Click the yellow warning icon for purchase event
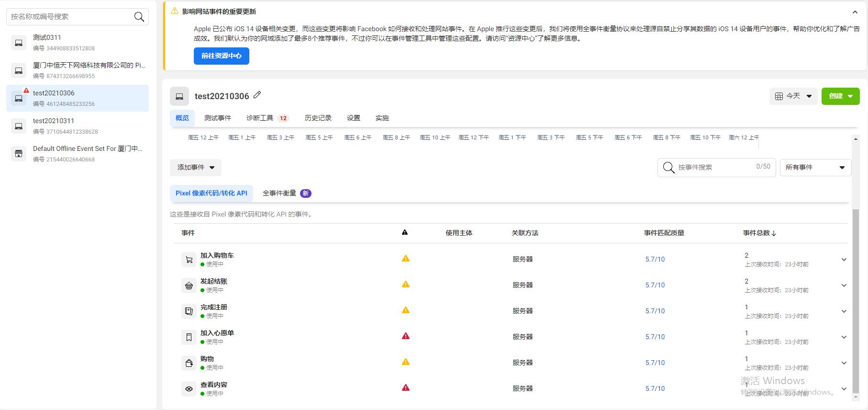This screenshot has width=868, height=410. 406,362
